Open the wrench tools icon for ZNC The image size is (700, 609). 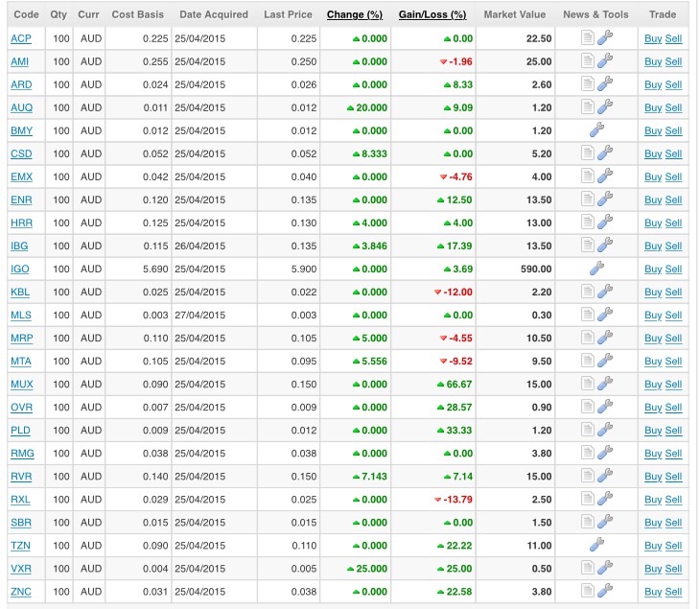(x=605, y=591)
